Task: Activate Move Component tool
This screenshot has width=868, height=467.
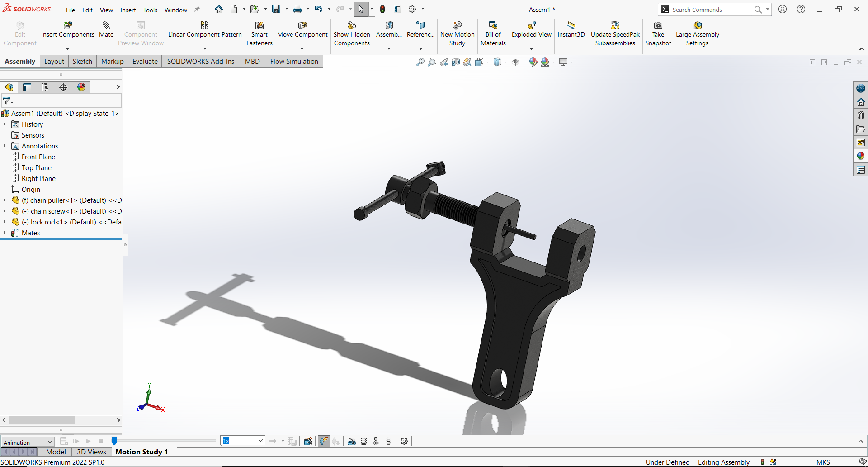Action: pos(302,30)
